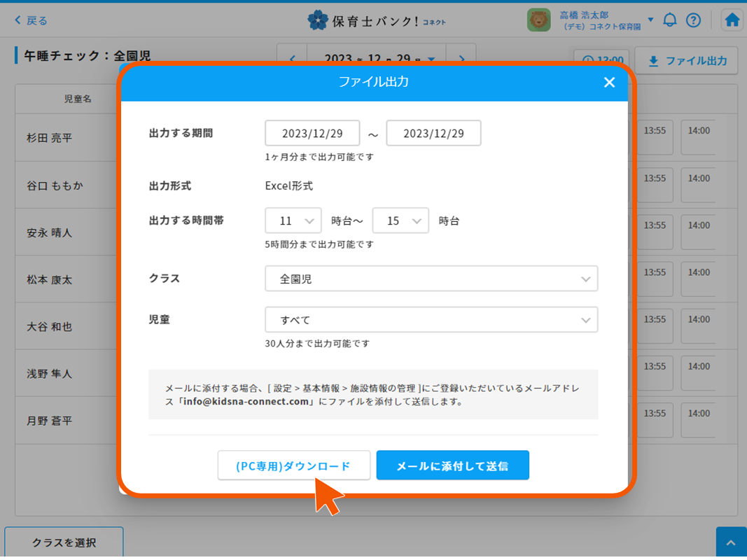Expand the end hour 15 dropdown
747x560 pixels.
400,220
